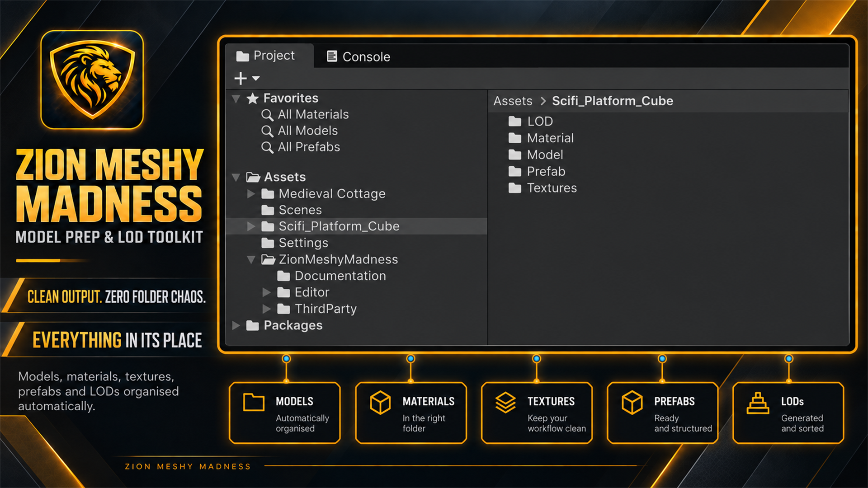
Task: Open the Material folder
Action: coord(550,138)
